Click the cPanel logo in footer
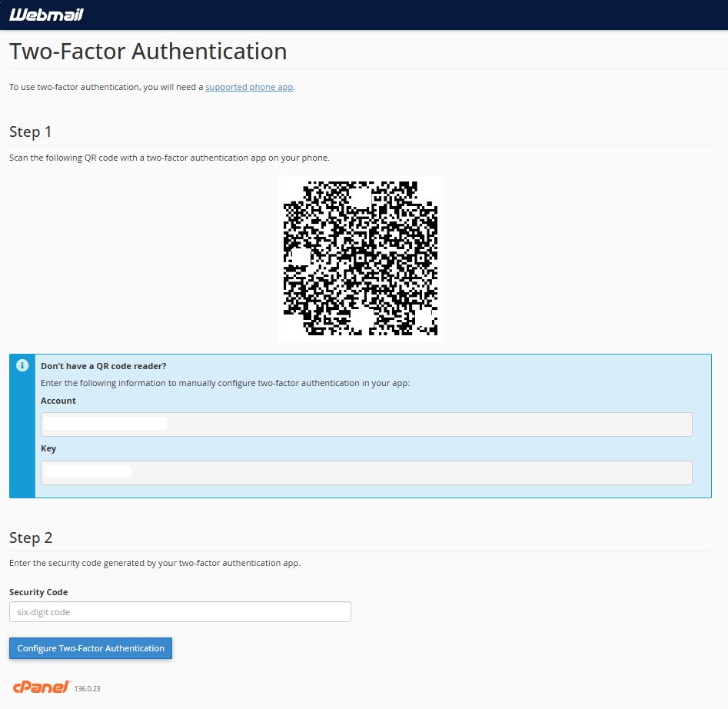Screen dimensions: 728x709 click(x=42, y=687)
